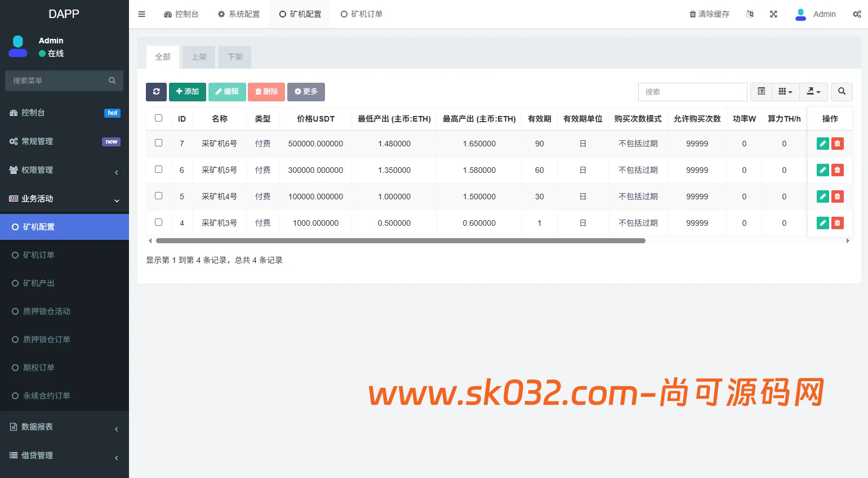Edit row 采矿机6号 with green pencil icon
The width and height of the screenshot is (868, 478).
coord(823,144)
